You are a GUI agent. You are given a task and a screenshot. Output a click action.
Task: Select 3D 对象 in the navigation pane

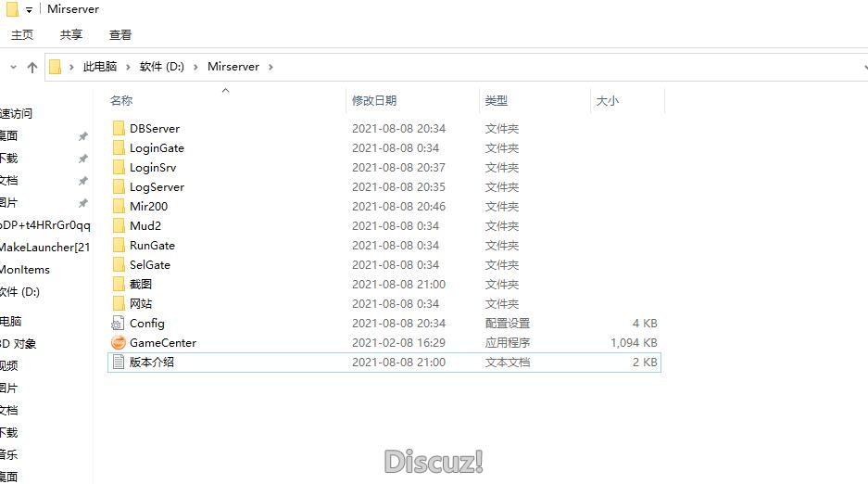[18, 344]
